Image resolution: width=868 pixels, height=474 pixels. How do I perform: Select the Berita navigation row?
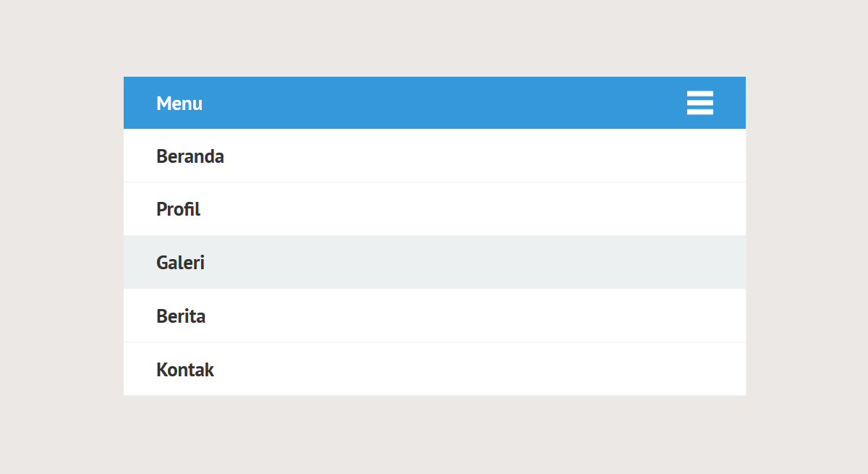point(435,316)
